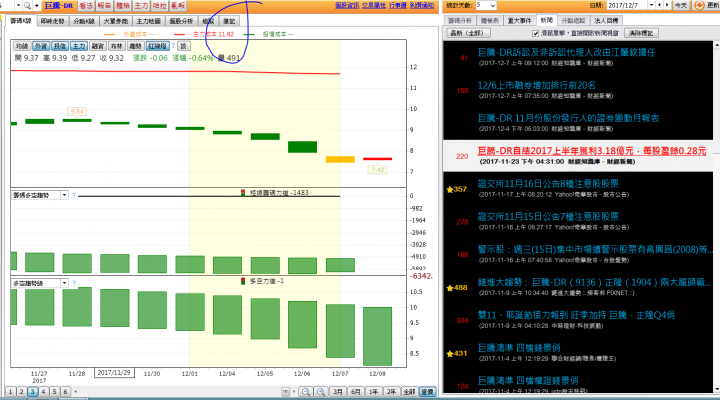Image resolution: width=720 pixels, height=400 pixels.
Task: Open 分點追蹤 tab in right panel
Action: 574,21
